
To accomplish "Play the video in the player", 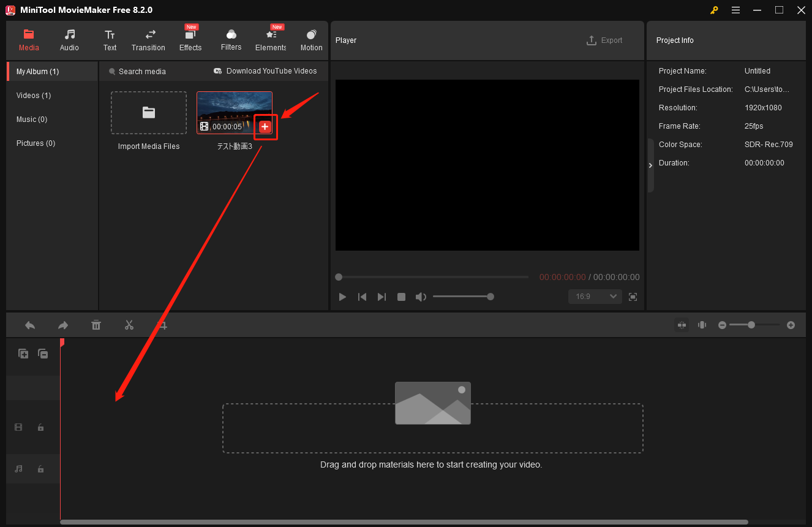I will click(x=343, y=297).
